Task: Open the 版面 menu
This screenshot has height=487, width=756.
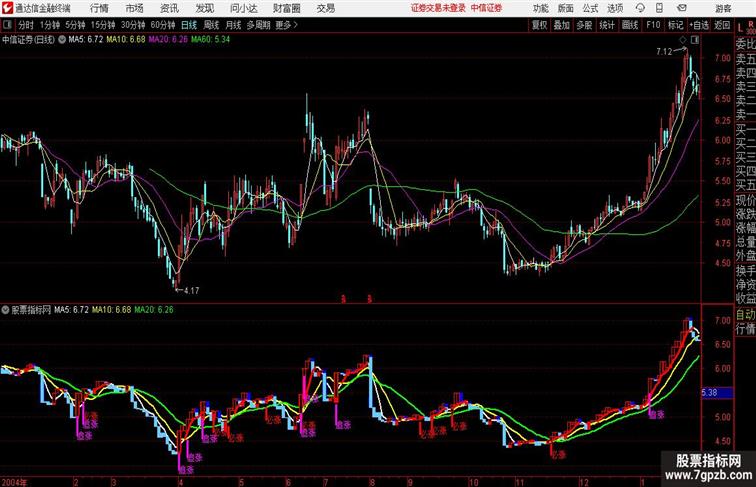Action: click(565, 8)
